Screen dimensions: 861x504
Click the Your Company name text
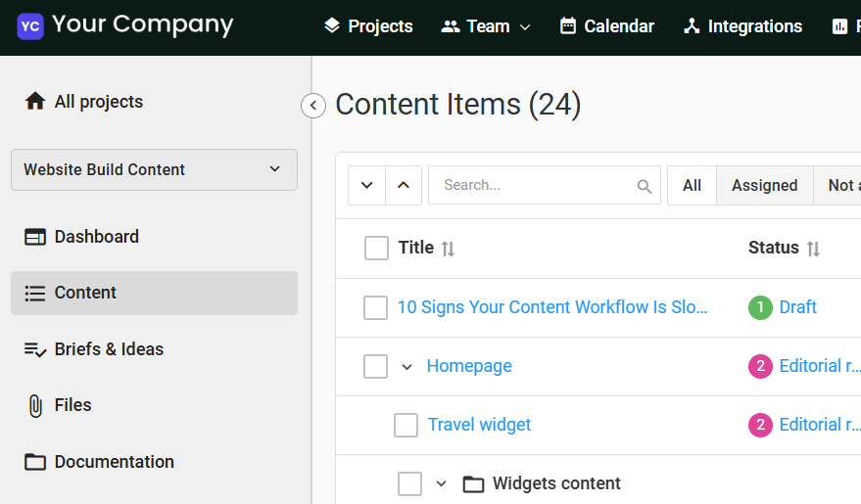(x=143, y=24)
